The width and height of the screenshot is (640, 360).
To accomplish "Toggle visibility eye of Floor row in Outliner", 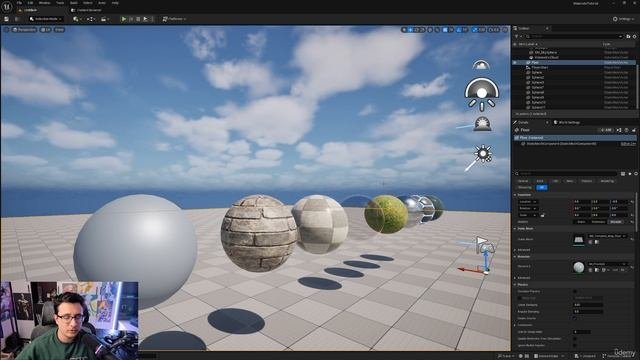I will (515, 62).
